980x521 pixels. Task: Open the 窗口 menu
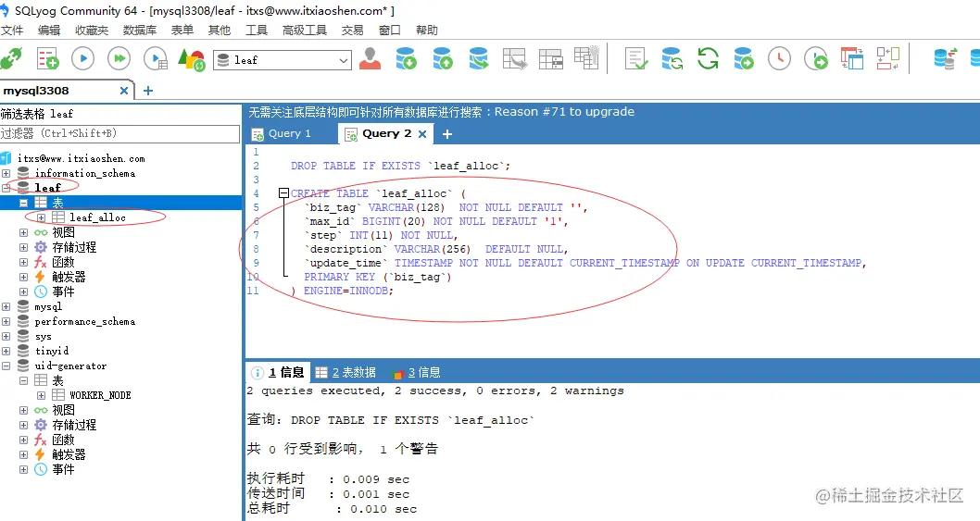point(389,30)
